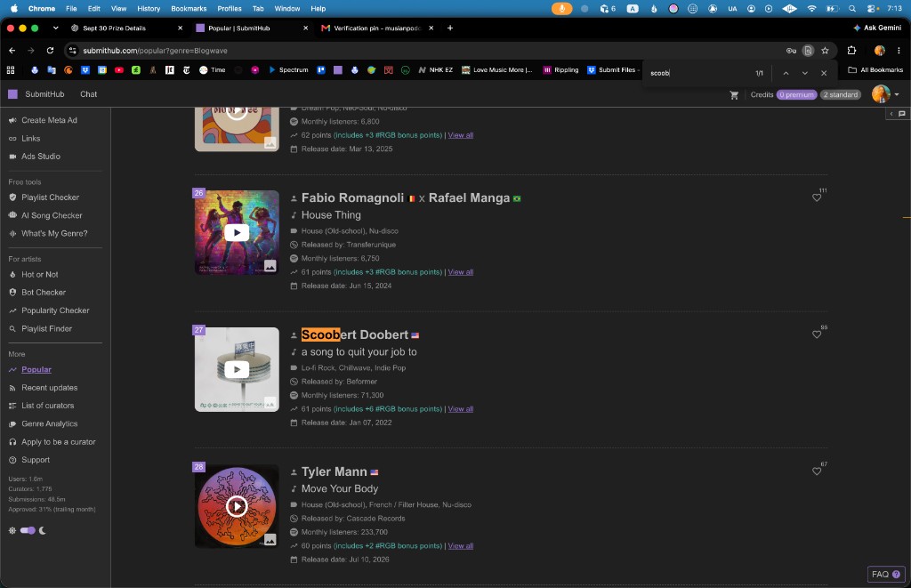Play a song to quit your job to
The image size is (911, 588).
[x=237, y=369]
